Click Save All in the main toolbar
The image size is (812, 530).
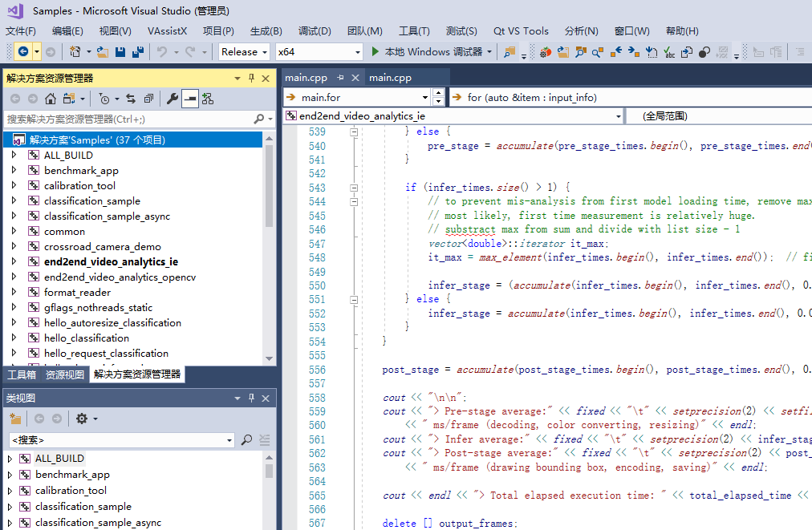click(x=137, y=52)
